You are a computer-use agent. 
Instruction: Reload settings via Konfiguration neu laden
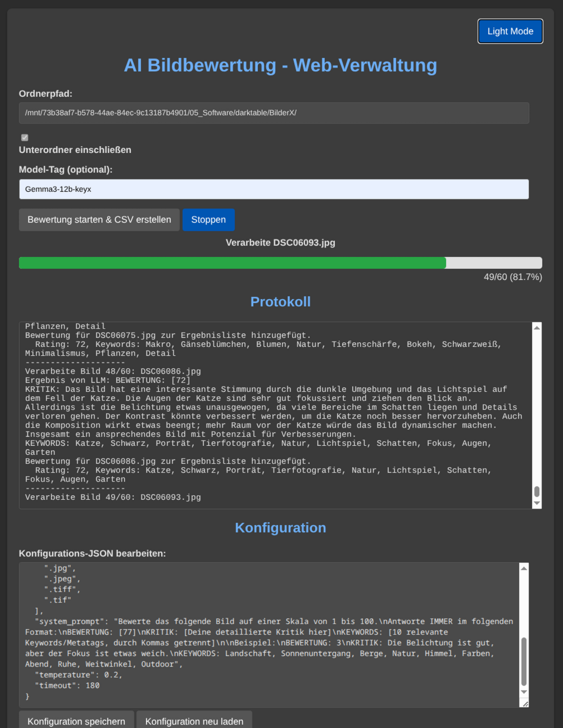pyautogui.click(x=194, y=721)
